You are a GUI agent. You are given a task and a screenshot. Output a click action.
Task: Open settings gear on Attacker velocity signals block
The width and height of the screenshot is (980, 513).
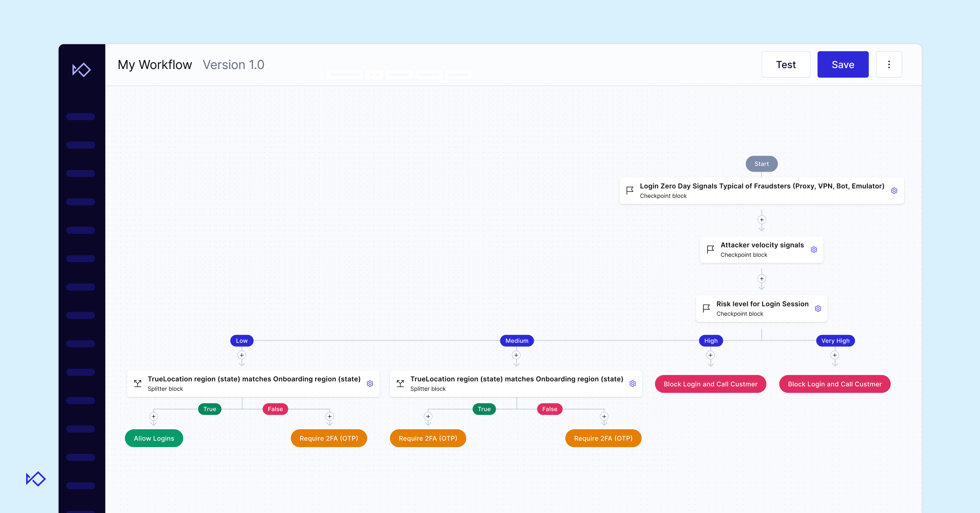point(814,250)
